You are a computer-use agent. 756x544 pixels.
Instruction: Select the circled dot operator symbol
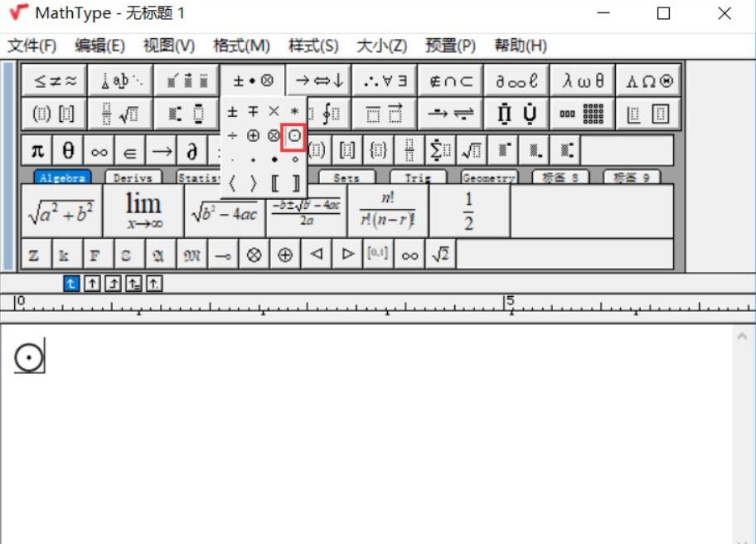294,135
